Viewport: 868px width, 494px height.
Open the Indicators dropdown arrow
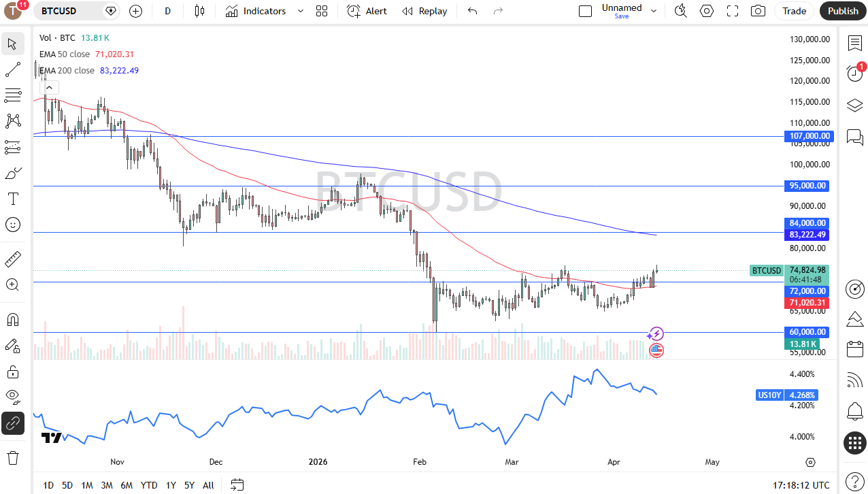click(x=299, y=11)
